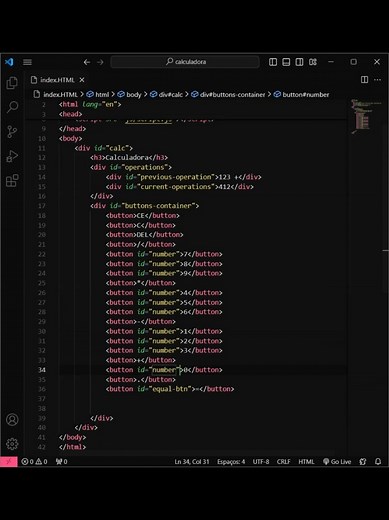Image resolution: width=389 pixels, height=520 pixels.
Task: Click Ln 34, Col 31 in status bar
Action: click(192, 462)
